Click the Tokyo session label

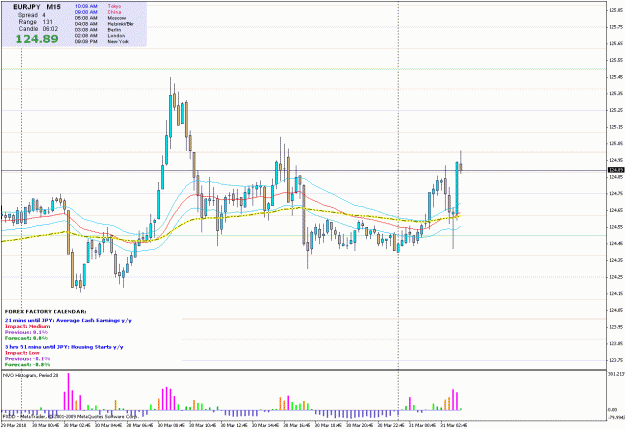(114, 6)
